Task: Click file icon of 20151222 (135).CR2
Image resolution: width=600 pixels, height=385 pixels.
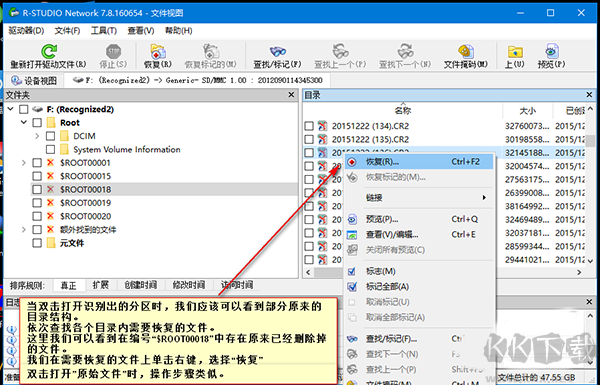Action: (x=323, y=139)
